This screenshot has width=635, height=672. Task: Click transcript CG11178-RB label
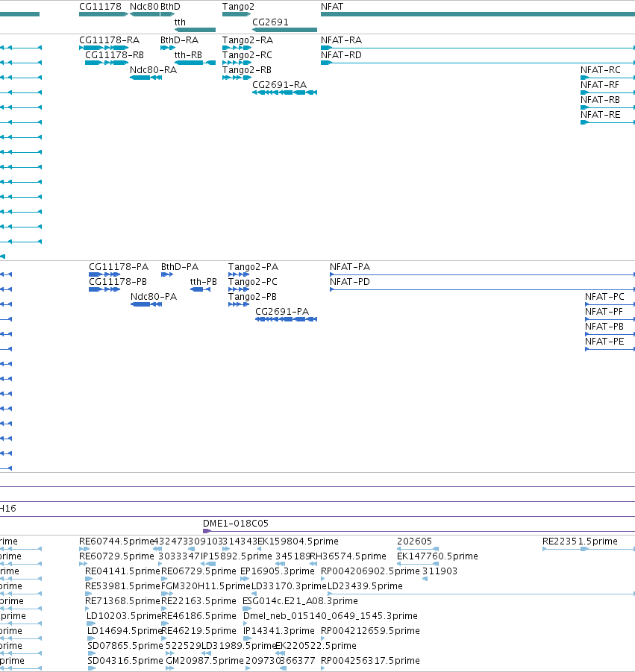pos(114,55)
